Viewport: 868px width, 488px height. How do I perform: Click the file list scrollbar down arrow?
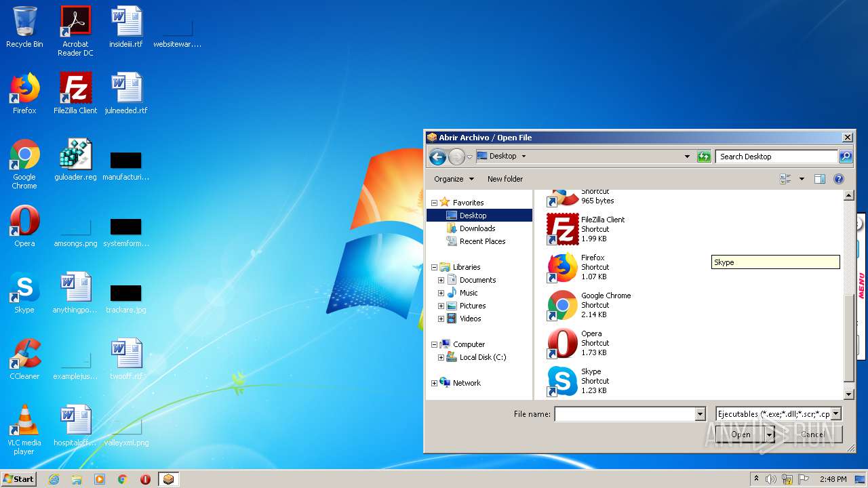[848, 394]
